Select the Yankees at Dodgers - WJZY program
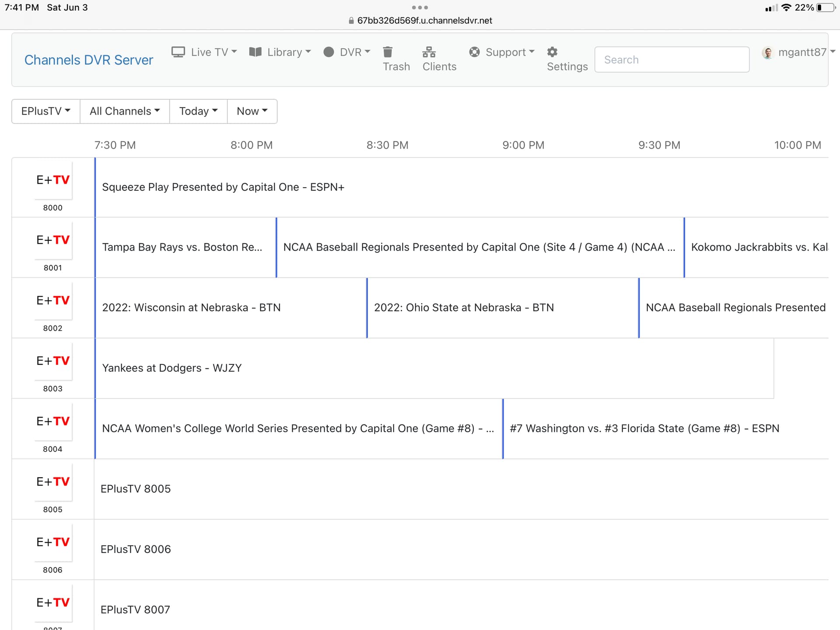 [171, 368]
